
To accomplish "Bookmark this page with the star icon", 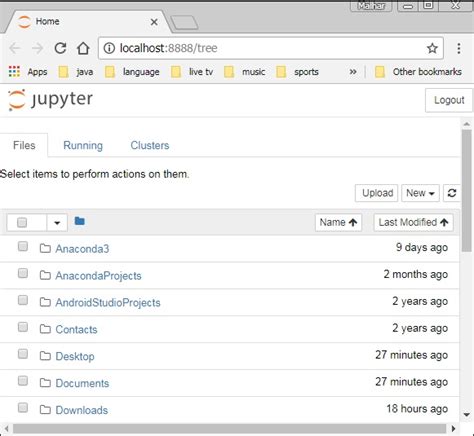I will [x=432, y=48].
